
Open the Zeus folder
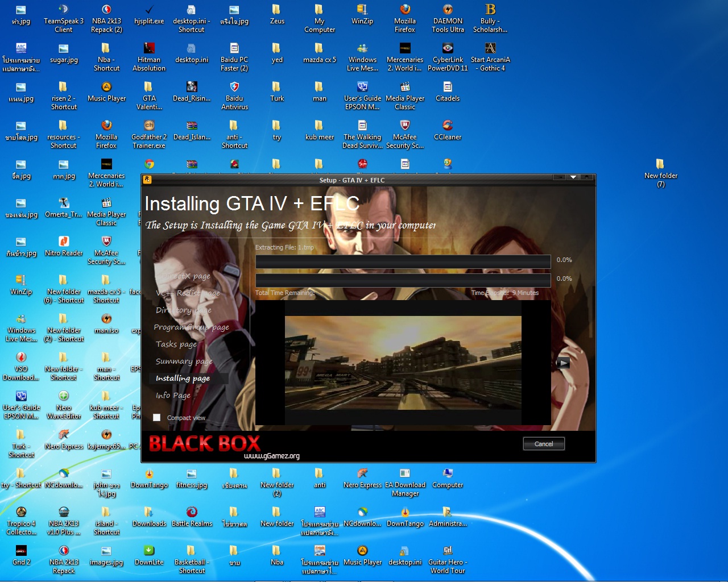[277, 15]
